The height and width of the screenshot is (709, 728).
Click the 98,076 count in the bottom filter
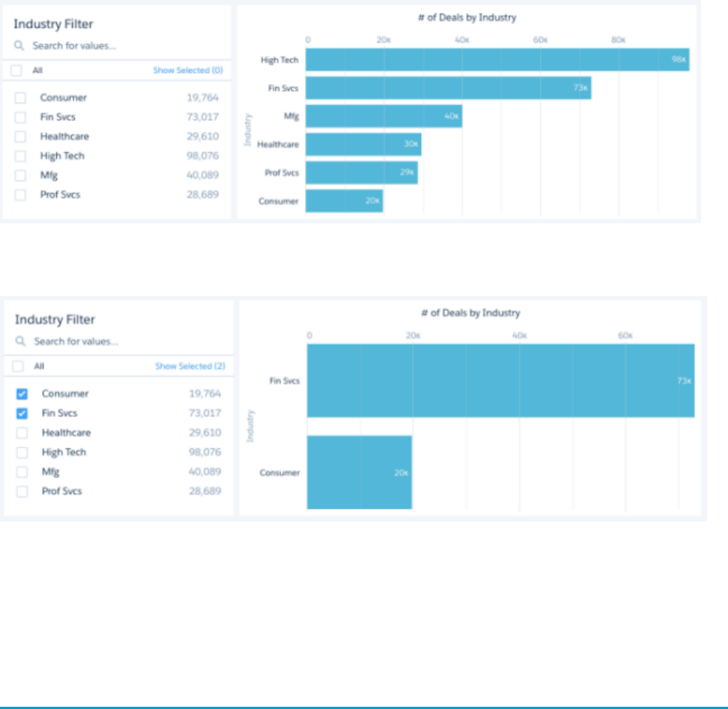pyautogui.click(x=204, y=452)
